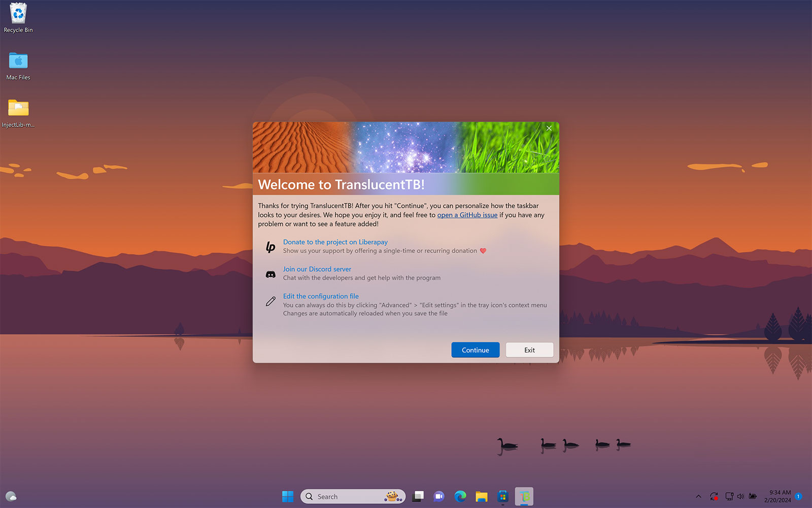Click 'Changes are automatically reloaded' text
The height and width of the screenshot is (508, 812).
(x=365, y=313)
